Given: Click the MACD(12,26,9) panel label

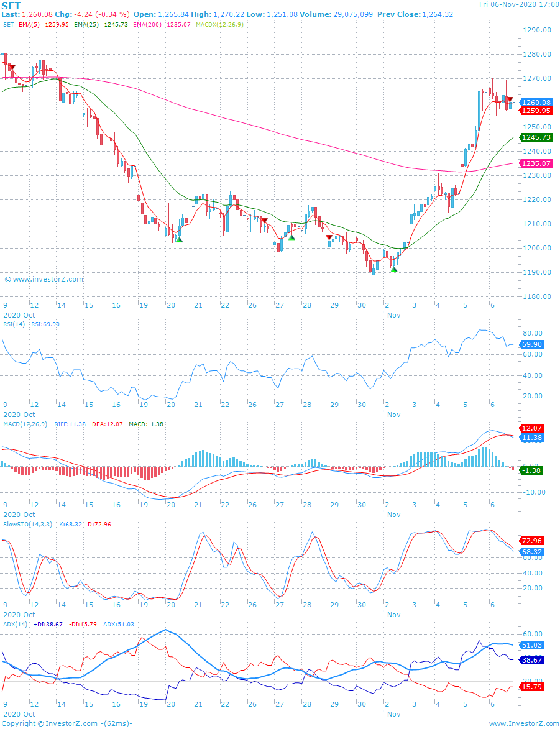Looking at the screenshot, I should 25,424.
